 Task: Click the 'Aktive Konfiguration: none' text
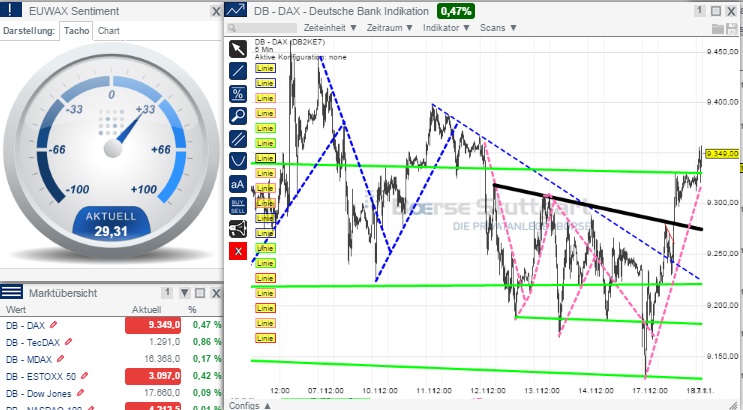point(300,57)
